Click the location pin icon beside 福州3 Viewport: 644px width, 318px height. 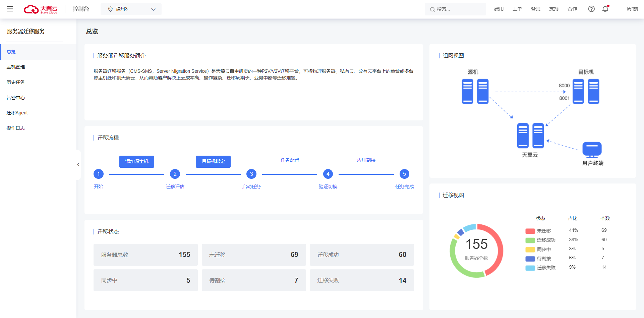(x=110, y=9)
